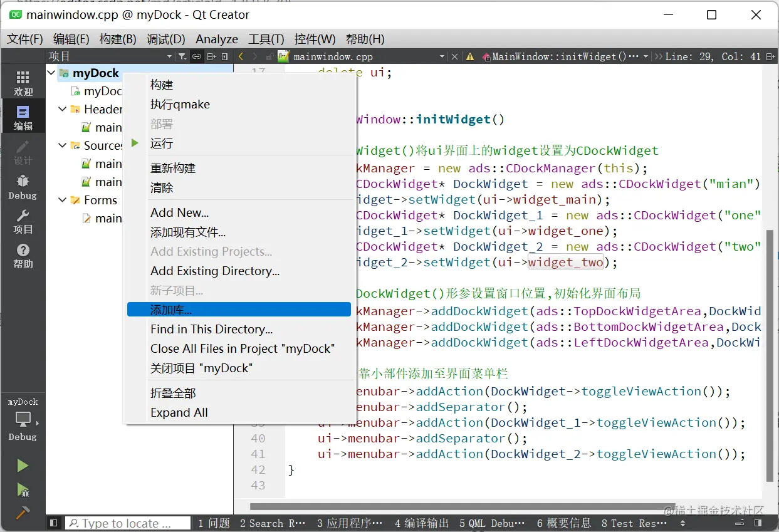Screen dimensions: 779x532
Task: Click the filter tree icon in project panel
Action: point(182,56)
